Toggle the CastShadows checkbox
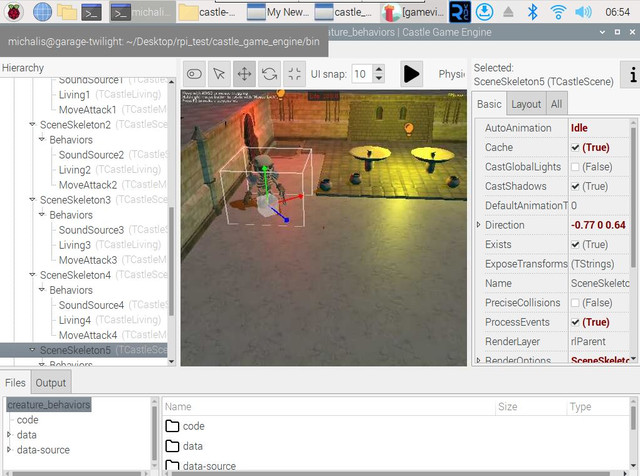The width and height of the screenshot is (640, 476). click(575, 186)
